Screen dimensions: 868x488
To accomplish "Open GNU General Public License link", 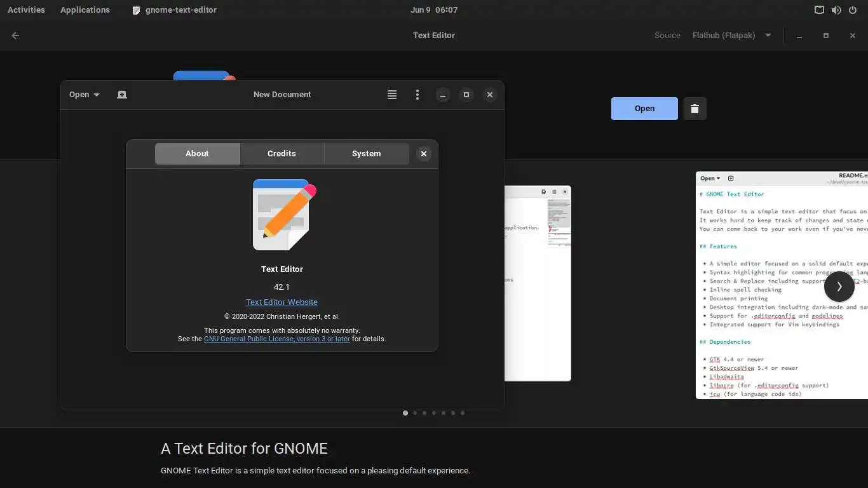I will click(277, 339).
